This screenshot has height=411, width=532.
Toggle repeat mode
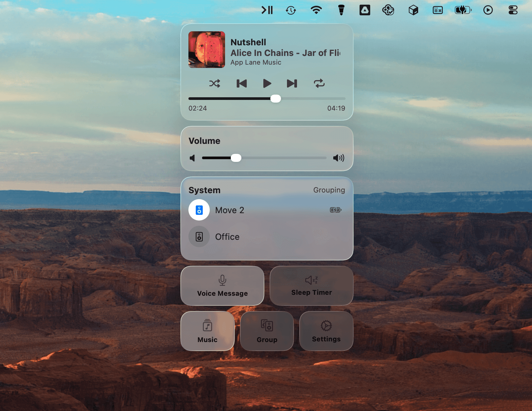click(319, 83)
